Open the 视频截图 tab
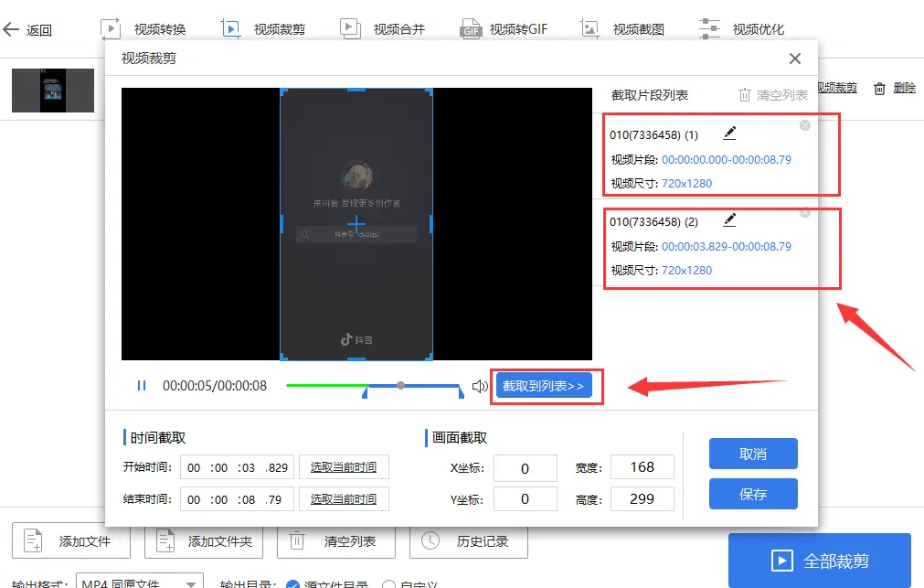Viewport: 924px width, 588px height. (622, 29)
